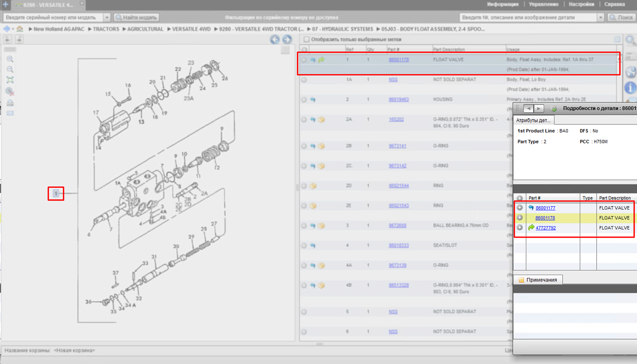Open a new tab with the plus icon
637x364 pixels.
[6, 4]
